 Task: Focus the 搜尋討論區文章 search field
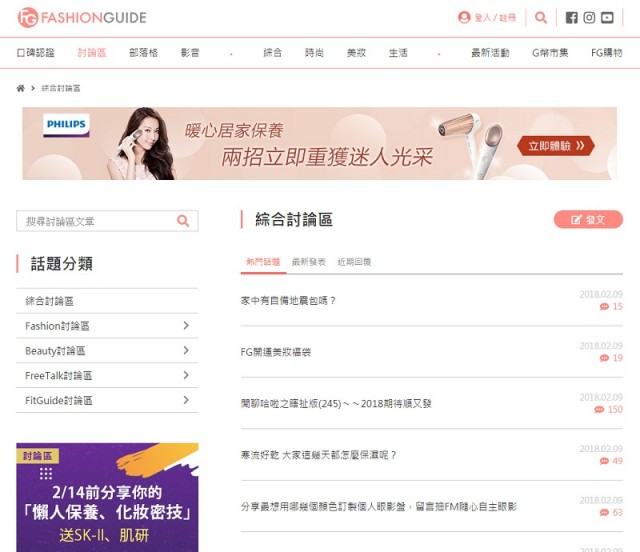(96, 221)
